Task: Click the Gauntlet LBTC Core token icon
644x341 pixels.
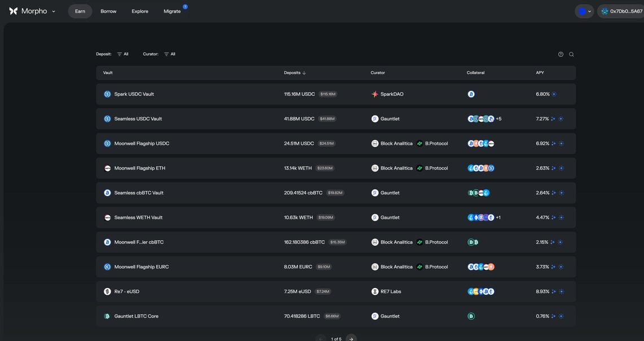Action: (107, 316)
